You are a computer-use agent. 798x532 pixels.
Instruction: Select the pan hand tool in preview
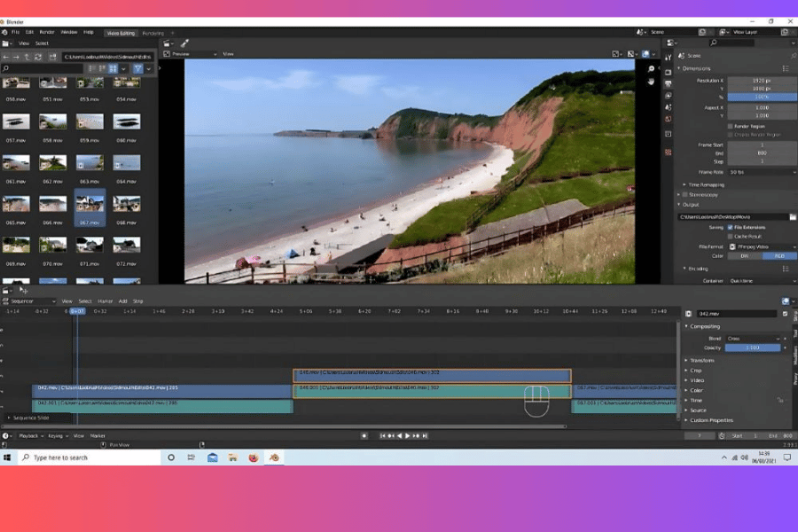(651, 82)
